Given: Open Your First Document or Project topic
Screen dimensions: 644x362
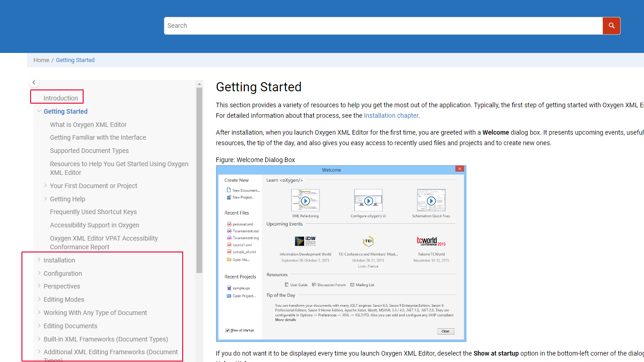Looking at the screenshot, I should click(x=94, y=186).
